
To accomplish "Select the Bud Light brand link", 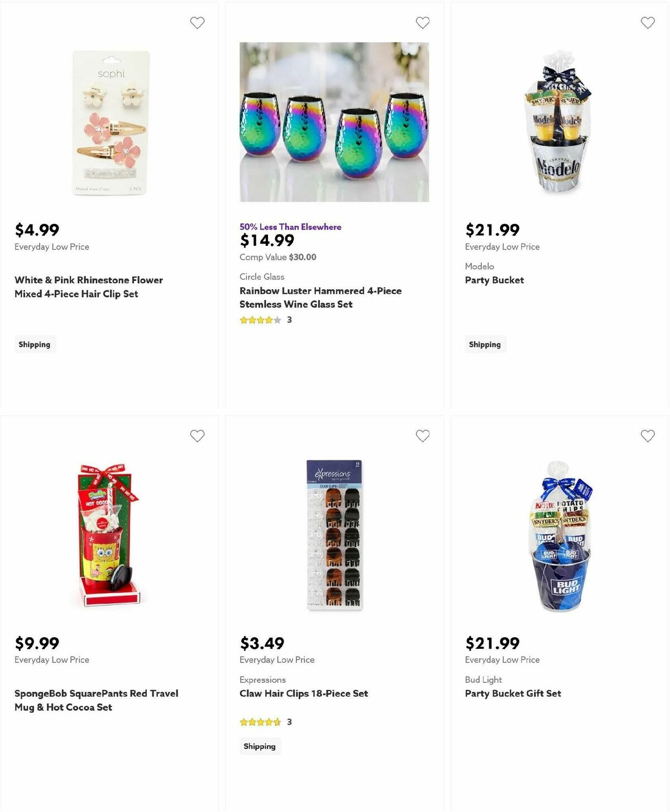I will (483, 680).
